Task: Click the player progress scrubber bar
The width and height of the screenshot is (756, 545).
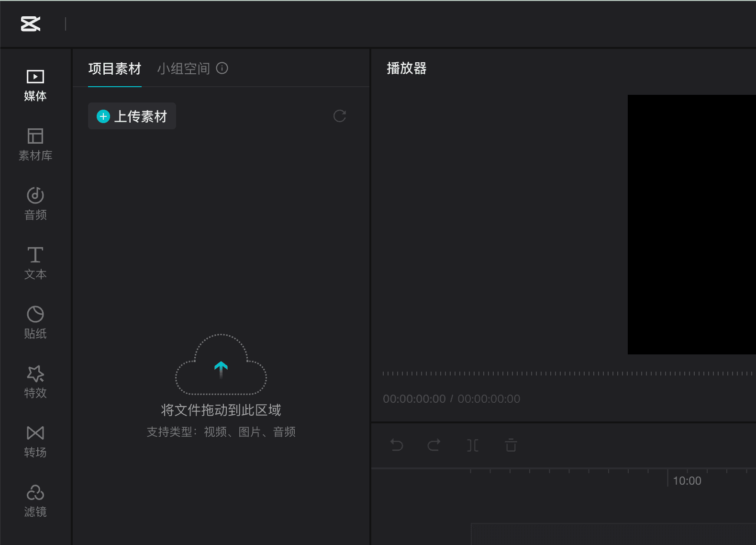Action: (x=568, y=374)
